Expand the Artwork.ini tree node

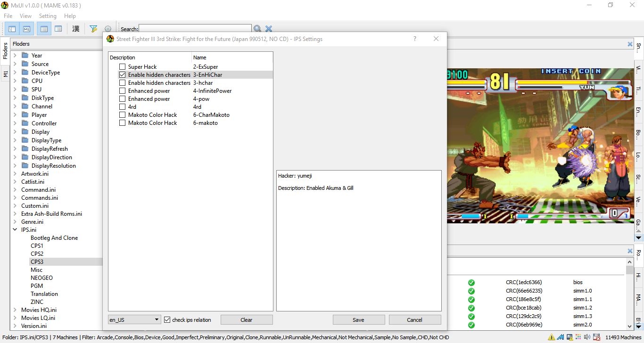coord(15,174)
